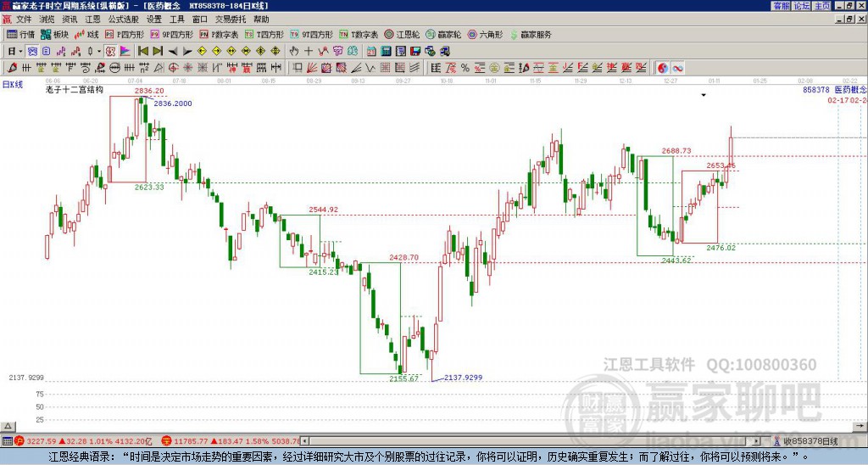
Task: Click the small black dropdown marker on chart
Action: (704, 95)
